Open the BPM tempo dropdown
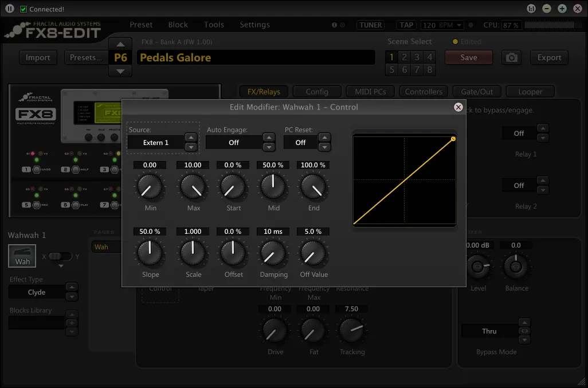Viewport: 588px width, 388px height. pyautogui.click(x=459, y=25)
